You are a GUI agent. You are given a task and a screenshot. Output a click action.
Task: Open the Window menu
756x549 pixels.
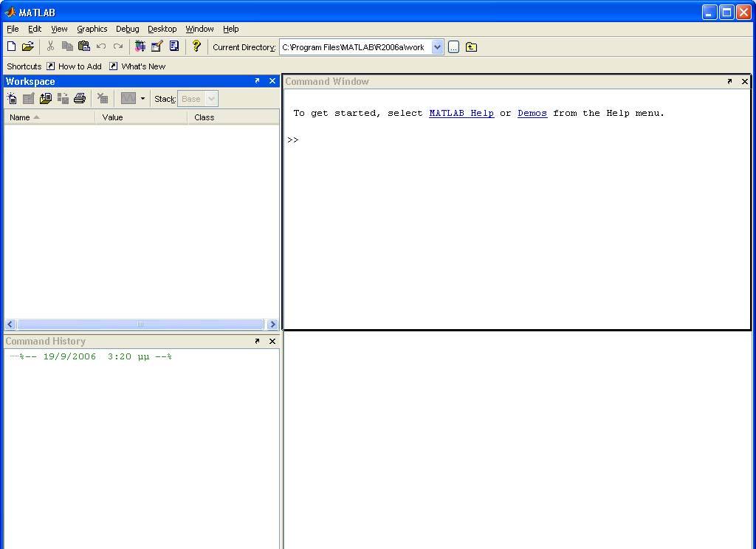coord(199,29)
